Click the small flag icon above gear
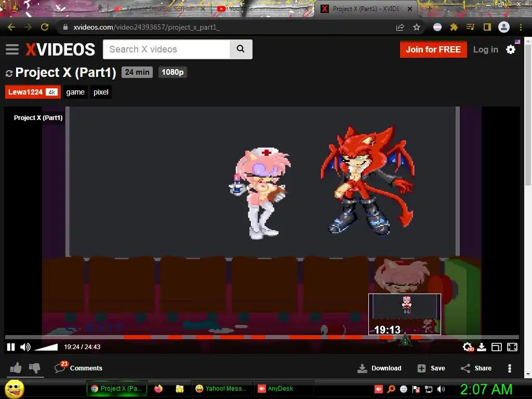 click(517, 42)
